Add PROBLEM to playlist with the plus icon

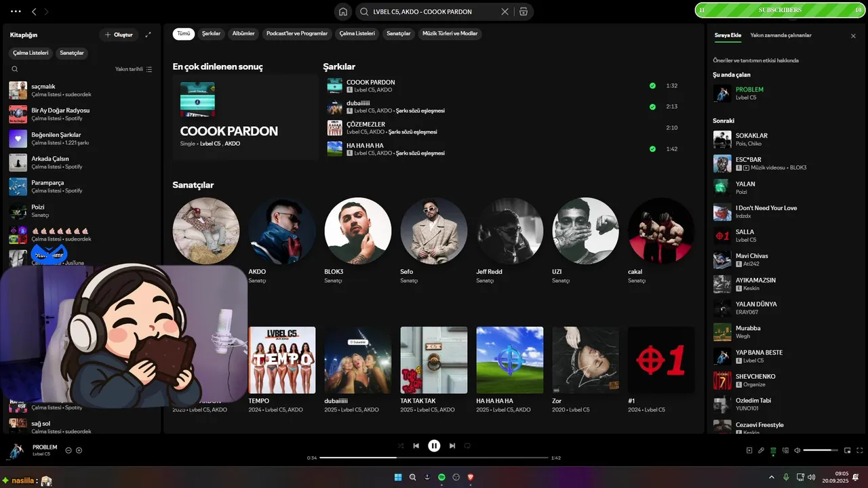(79, 450)
